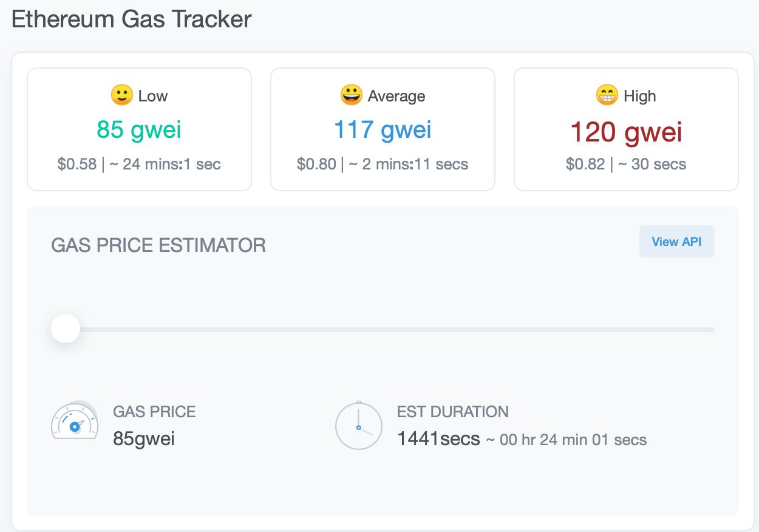Click the GAS PRICE label
Image resolution: width=759 pixels, height=532 pixels.
154,412
